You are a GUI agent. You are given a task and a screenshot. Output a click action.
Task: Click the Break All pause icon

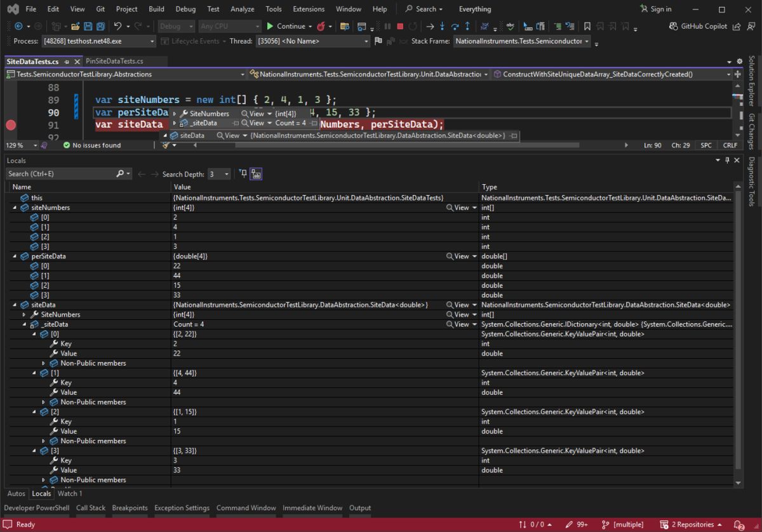[387, 26]
